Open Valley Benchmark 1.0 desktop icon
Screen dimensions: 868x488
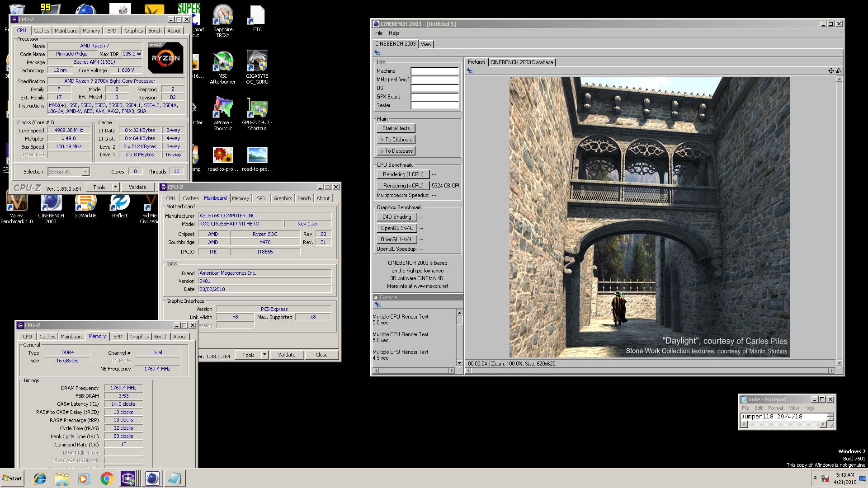click(x=17, y=208)
